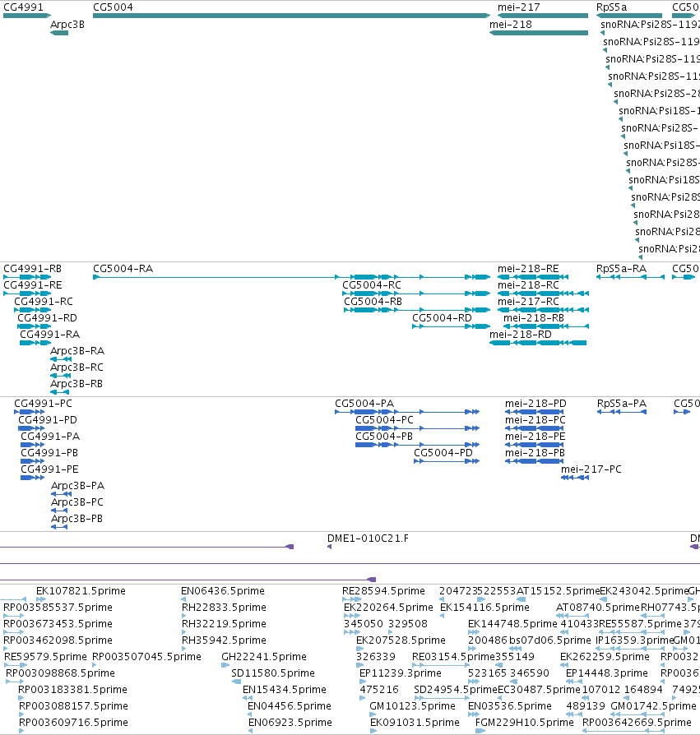Open protein Arpc3B-PB
The height and width of the screenshot is (735, 700).
tap(76, 518)
